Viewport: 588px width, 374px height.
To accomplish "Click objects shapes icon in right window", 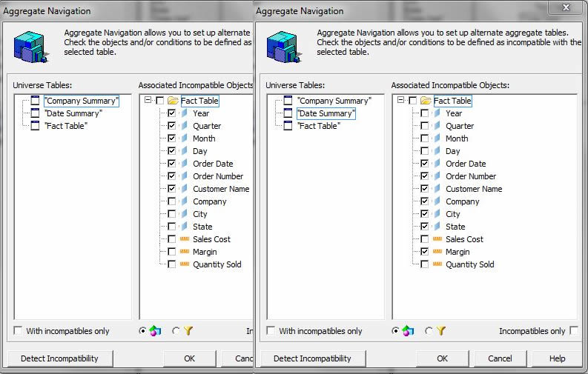I will (x=408, y=331).
